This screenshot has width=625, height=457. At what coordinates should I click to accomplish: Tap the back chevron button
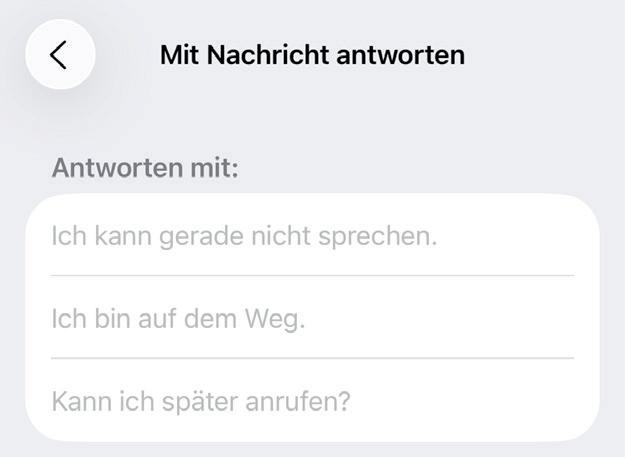(59, 55)
